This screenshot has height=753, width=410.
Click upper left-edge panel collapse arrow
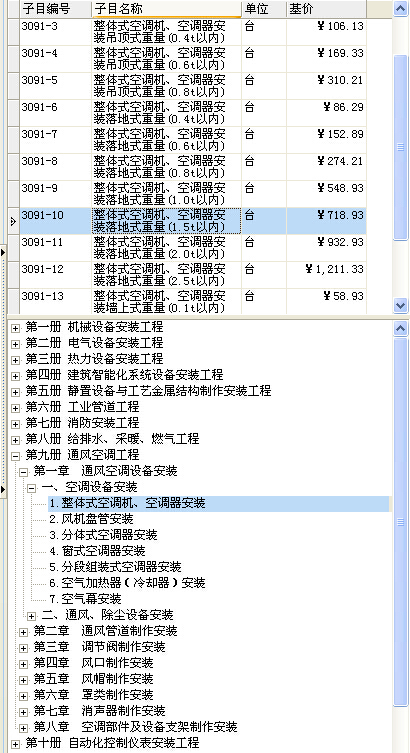[3, 252]
